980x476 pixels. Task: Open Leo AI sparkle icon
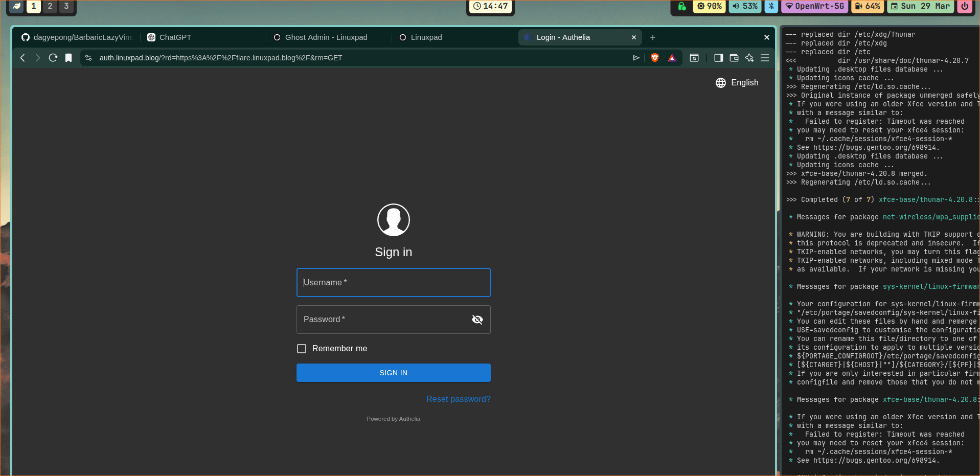tap(749, 58)
